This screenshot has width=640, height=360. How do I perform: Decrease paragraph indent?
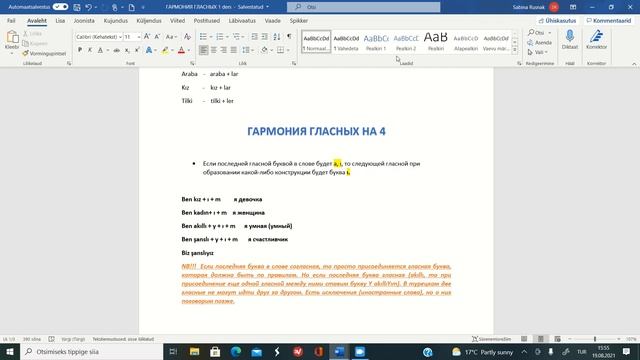point(255,37)
